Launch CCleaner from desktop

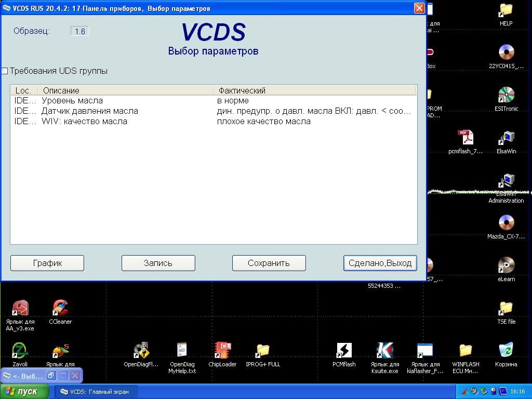[60, 312]
